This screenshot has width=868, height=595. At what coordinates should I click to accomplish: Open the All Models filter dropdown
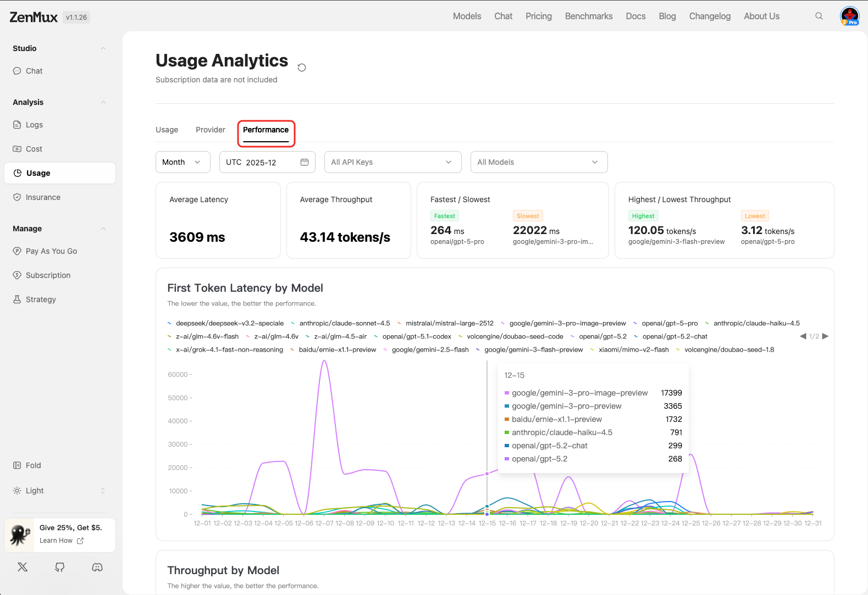click(539, 162)
